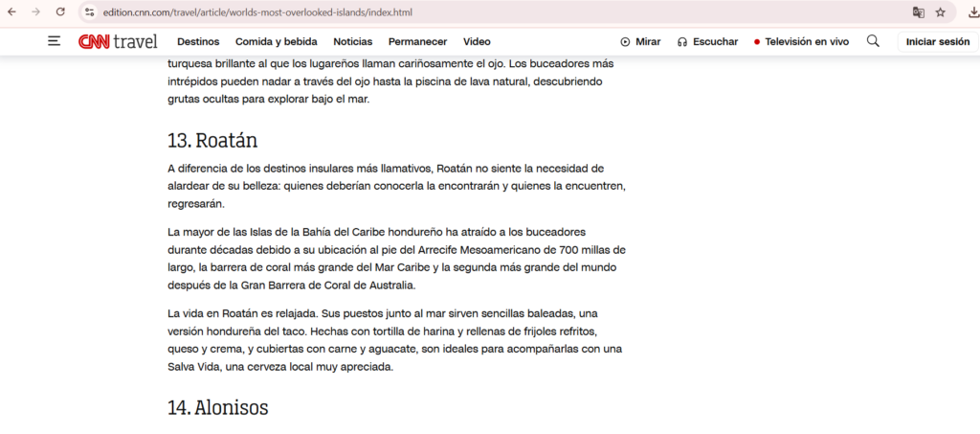This screenshot has width=980, height=434.
Task: Click the translate page icon
Action: coord(918,11)
